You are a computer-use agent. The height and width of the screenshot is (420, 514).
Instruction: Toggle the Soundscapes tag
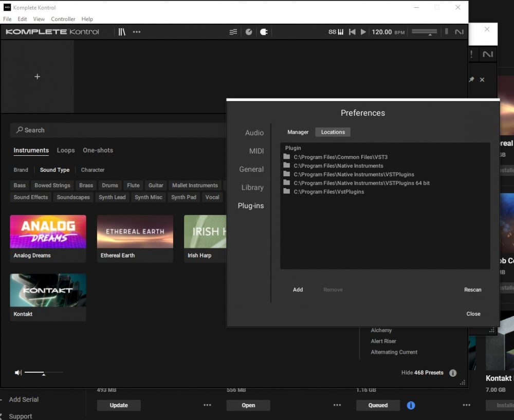[x=74, y=197]
